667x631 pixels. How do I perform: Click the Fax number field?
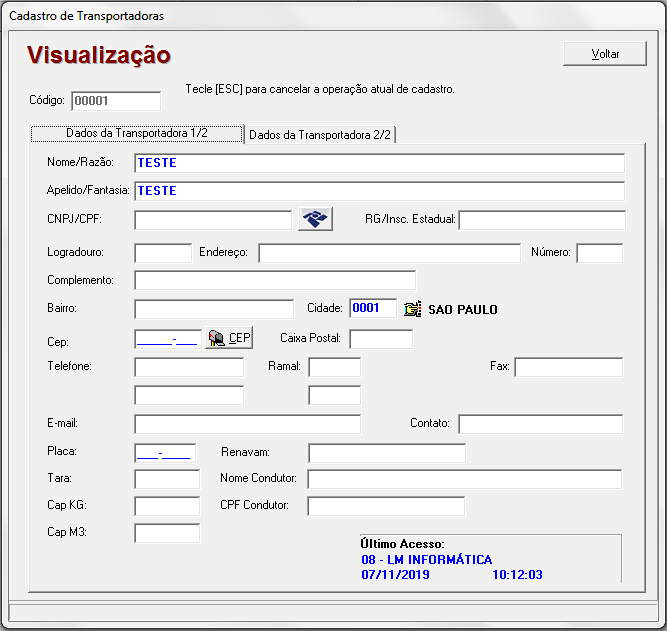click(x=568, y=367)
